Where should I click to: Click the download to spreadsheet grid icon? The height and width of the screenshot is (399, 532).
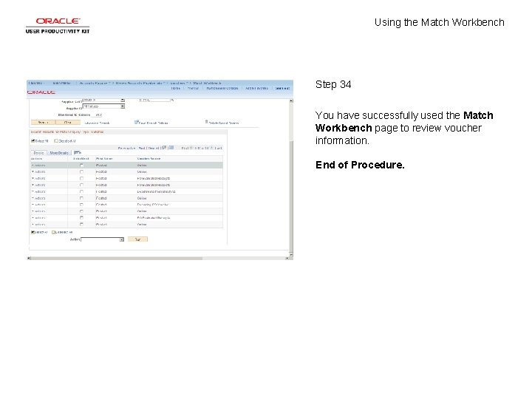pos(171,148)
